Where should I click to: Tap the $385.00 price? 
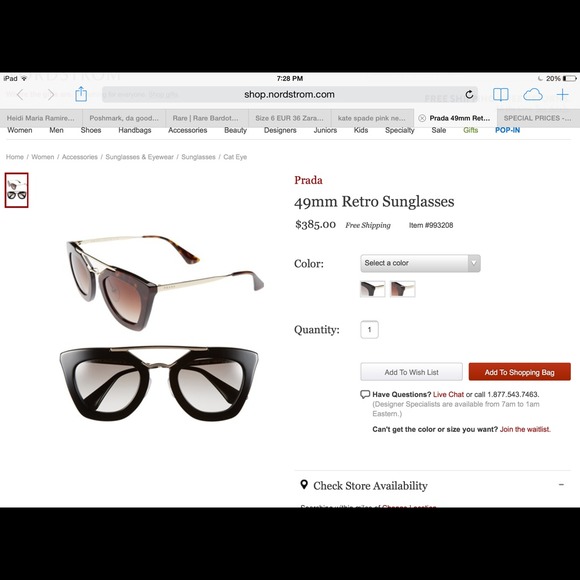(x=316, y=225)
